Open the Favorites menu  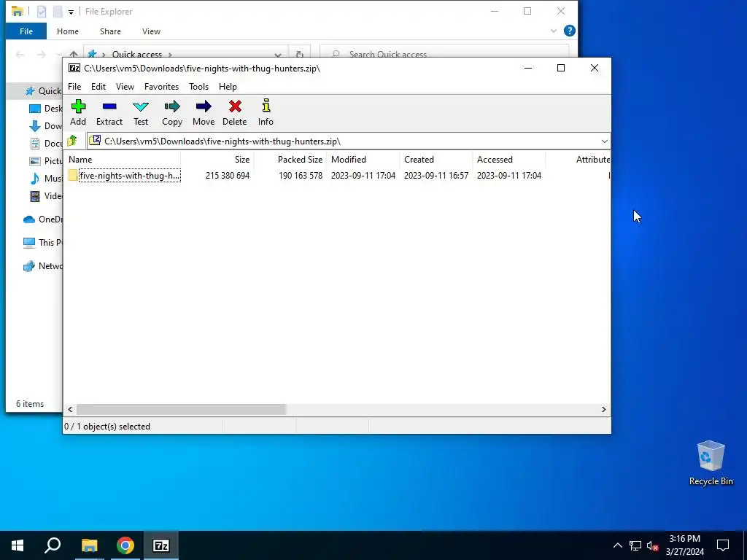pyautogui.click(x=161, y=87)
